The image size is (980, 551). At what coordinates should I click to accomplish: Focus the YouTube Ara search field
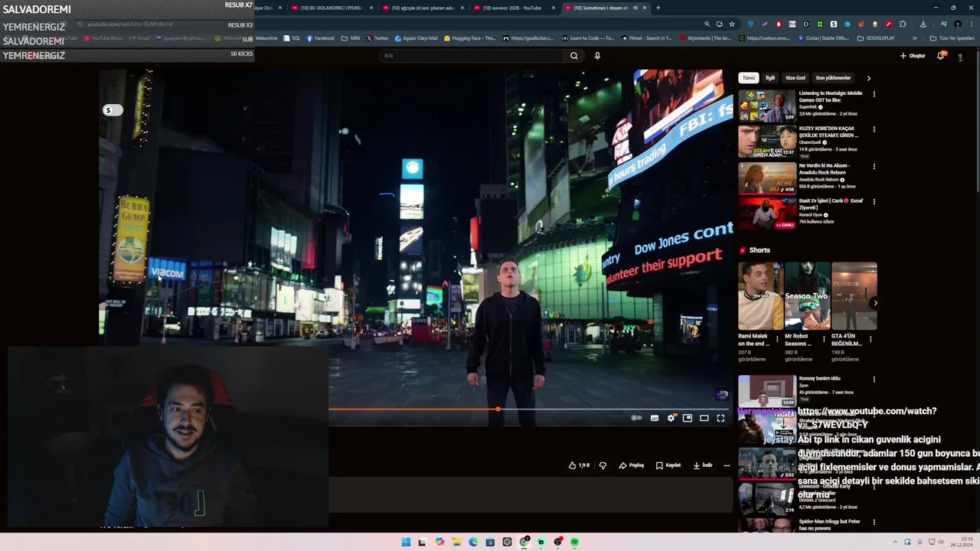point(472,55)
